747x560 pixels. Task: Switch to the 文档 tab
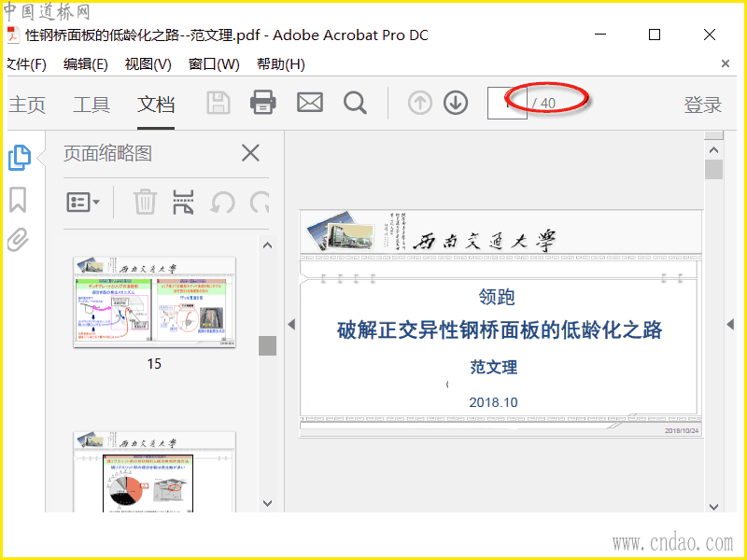coord(156,105)
